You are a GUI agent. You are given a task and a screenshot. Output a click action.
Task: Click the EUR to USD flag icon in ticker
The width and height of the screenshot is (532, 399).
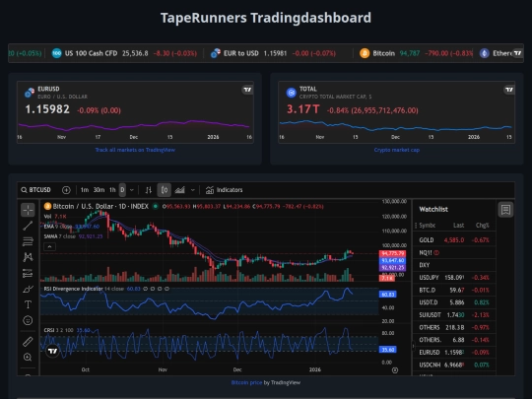pyautogui.click(x=215, y=53)
